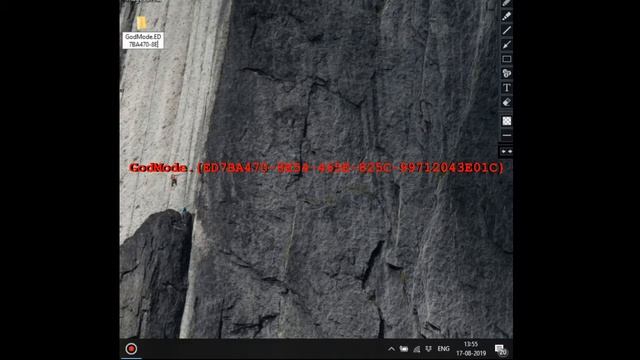Open the Action Center notifications icon
640x360 pixels.
(501, 349)
